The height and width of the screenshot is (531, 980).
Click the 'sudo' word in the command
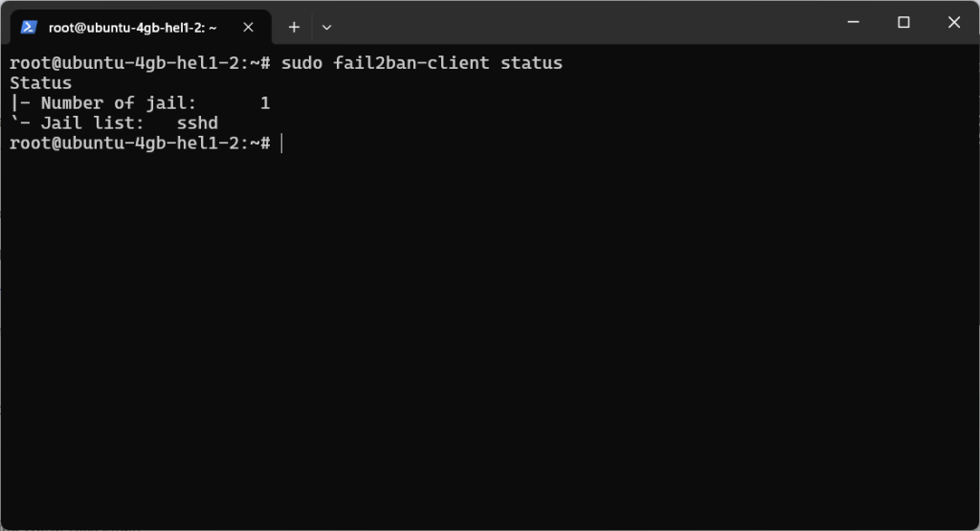coord(301,63)
